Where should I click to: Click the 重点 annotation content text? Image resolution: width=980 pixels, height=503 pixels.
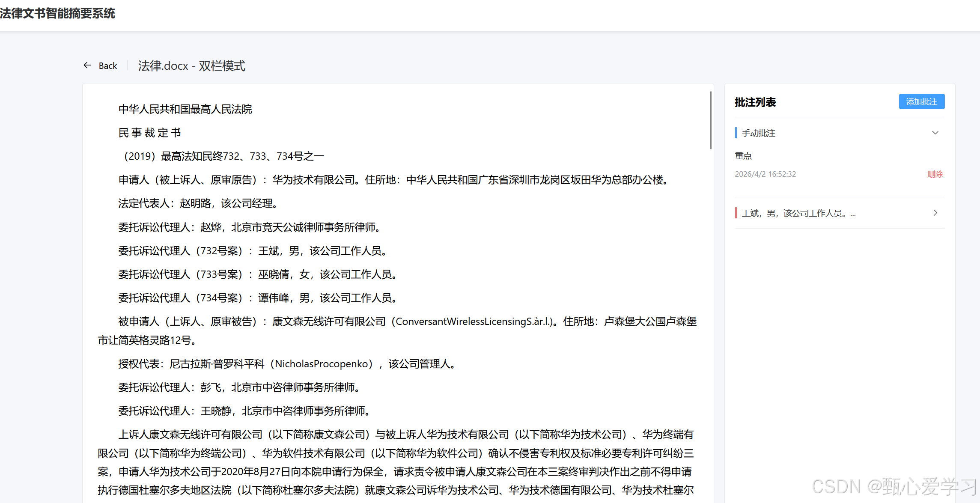point(743,156)
